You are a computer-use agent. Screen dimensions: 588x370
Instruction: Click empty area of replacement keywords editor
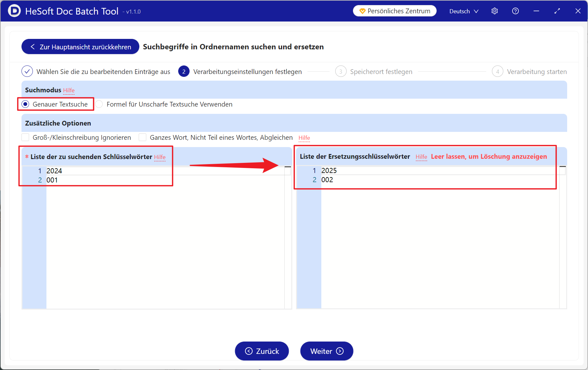[440, 247]
